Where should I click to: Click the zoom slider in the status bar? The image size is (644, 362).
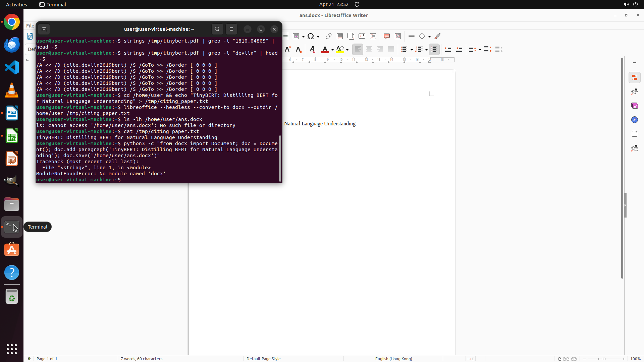(604, 359)
